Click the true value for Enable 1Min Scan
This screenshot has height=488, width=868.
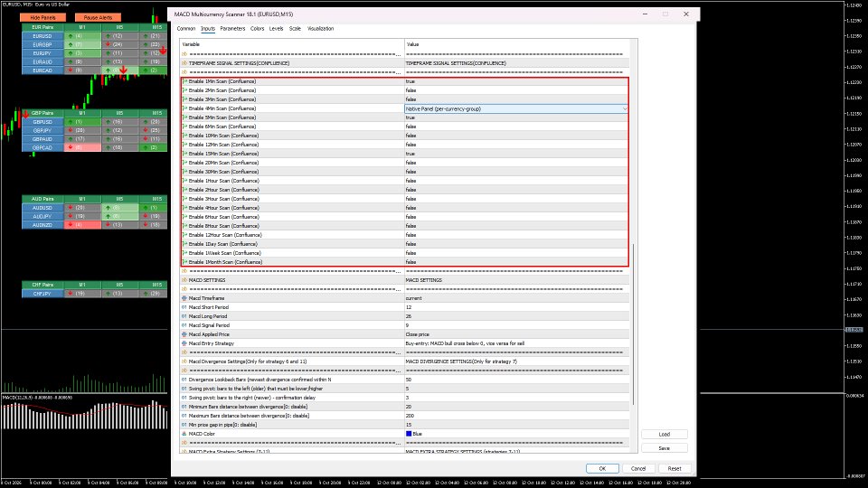tap(410, 81)
